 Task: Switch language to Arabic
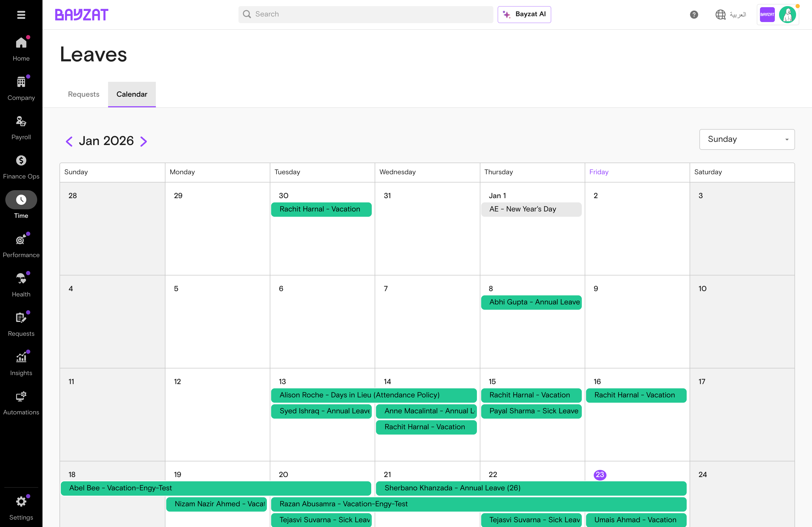click(731, 15)
